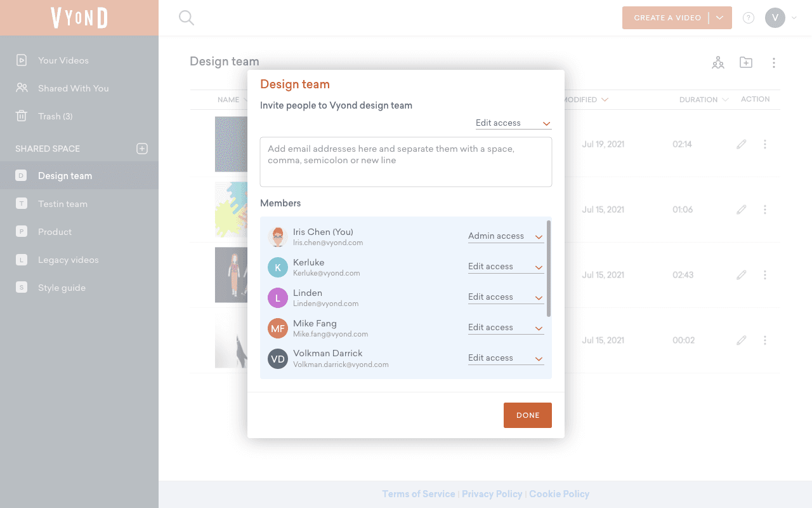This screenshot has width=812, height=508.
Task: Change Kerluke's Edit access dropdown
Action: click(506, 267)
